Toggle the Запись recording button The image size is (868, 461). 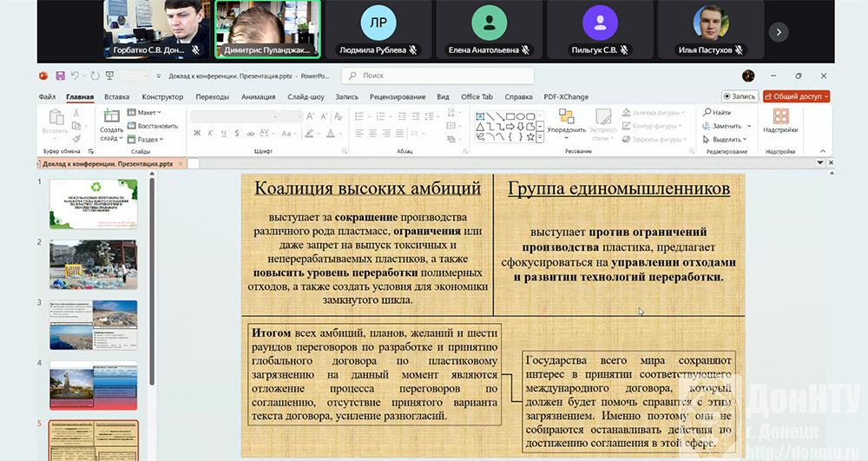tap(740, 96)
